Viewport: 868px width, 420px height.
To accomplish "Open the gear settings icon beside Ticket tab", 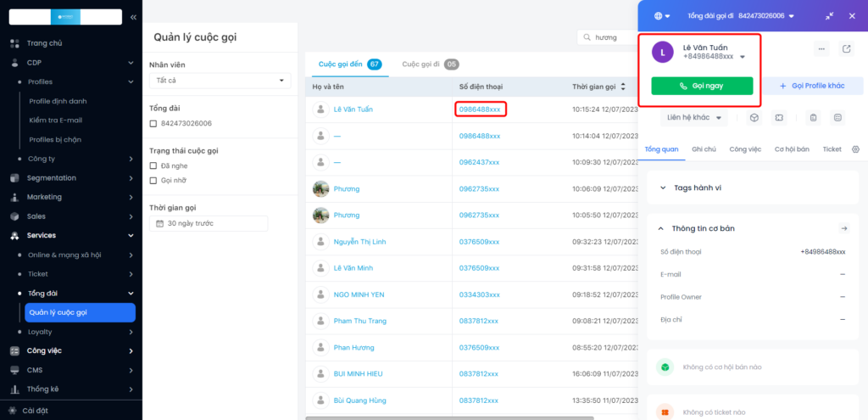I will 855,149.
